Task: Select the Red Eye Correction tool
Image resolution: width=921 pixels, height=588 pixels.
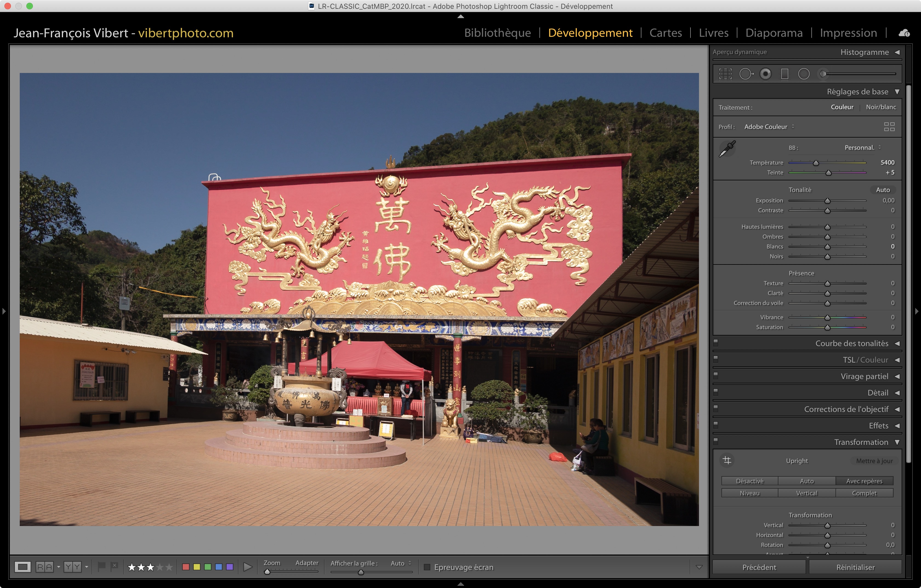Action: (765, 74)
